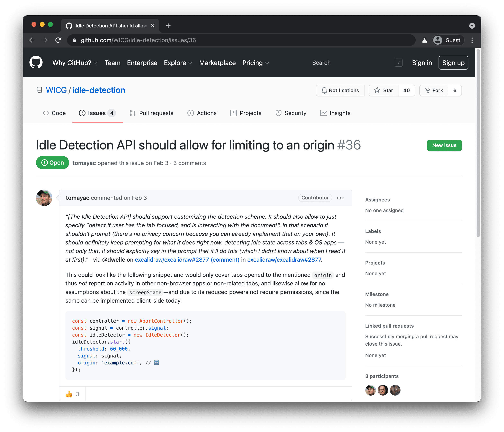Click the New issue button

[444, 145]
